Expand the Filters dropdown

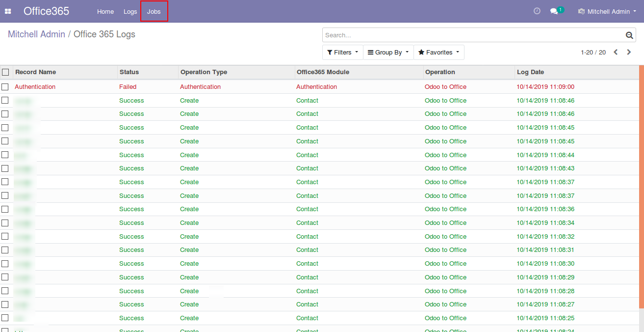[342, 53]
